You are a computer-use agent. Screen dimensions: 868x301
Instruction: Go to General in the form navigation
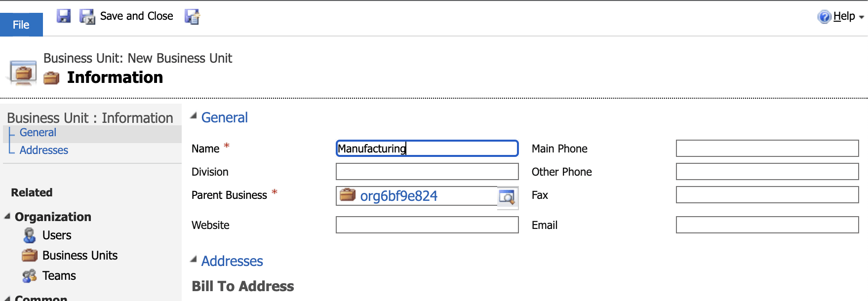(38, 133)
